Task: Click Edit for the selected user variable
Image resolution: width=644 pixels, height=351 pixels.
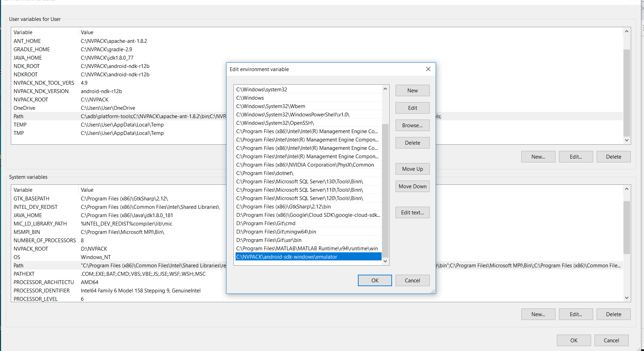Action: tap(576, 157)
